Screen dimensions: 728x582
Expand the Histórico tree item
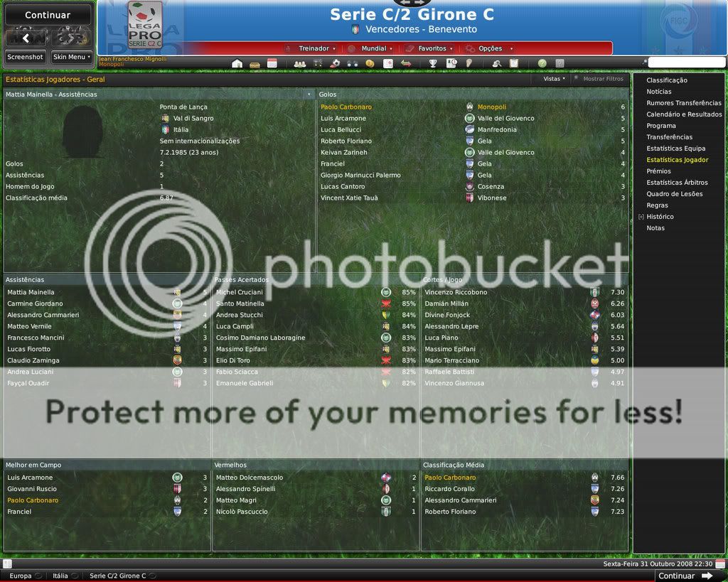641,217
